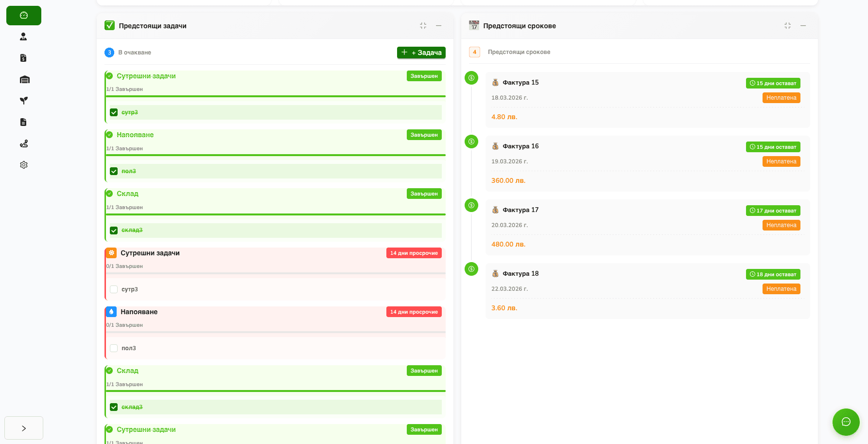The image size is (868, 444).
Task: Open the route path sidebar icon
Action: coord(23,143)
